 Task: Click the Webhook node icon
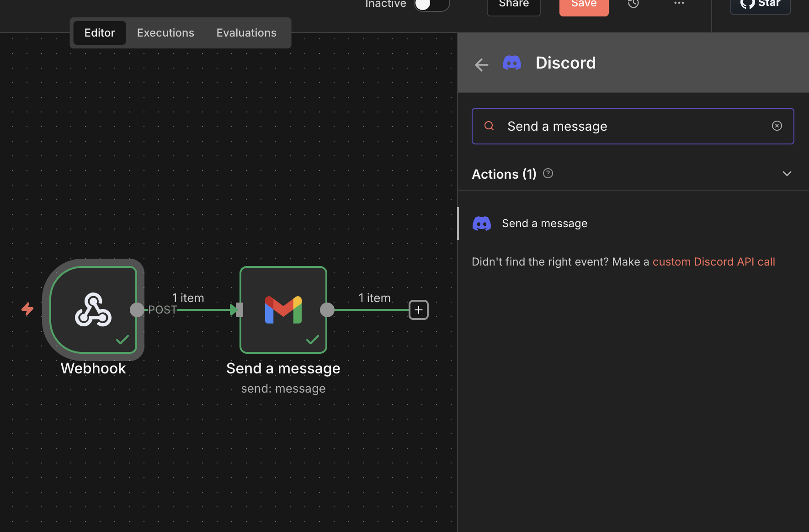click(x=93, y=310)
